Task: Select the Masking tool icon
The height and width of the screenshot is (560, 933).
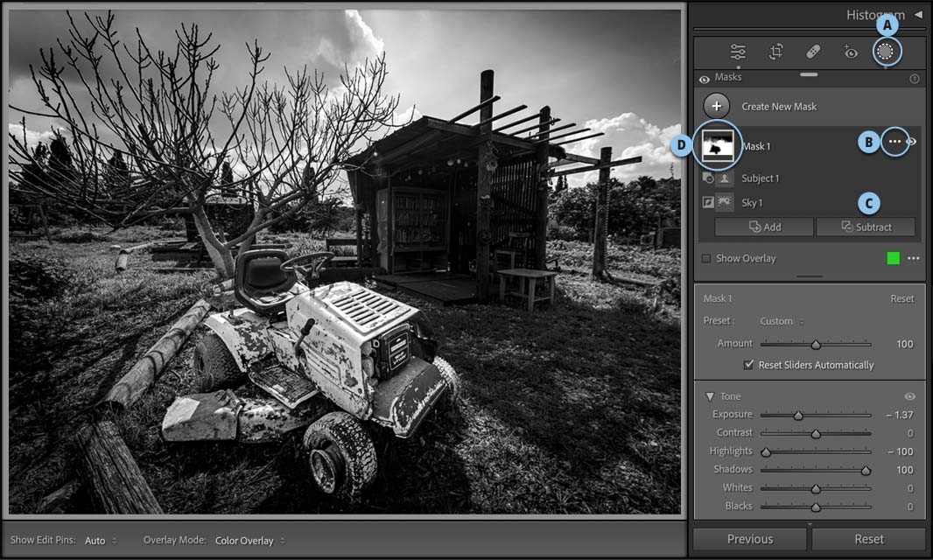Action: (886, 51)
